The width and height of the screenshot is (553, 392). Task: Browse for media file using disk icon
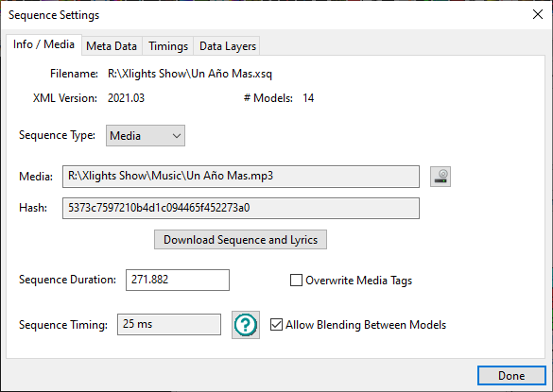tap(441, 177)
